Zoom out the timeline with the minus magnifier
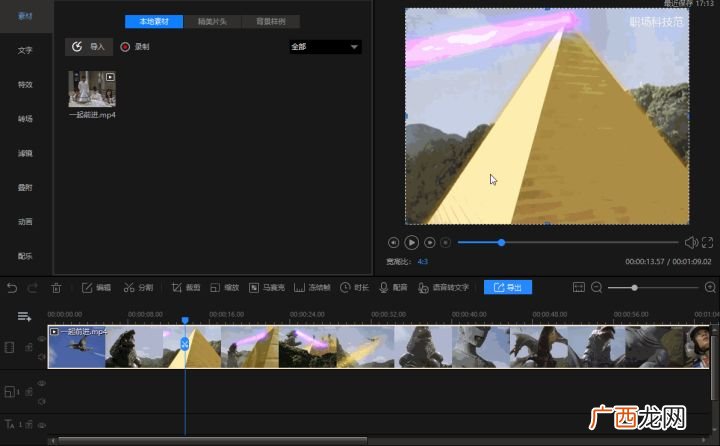Image resolution: width=720 pixels, height=446 pixels. coord(596,288)
